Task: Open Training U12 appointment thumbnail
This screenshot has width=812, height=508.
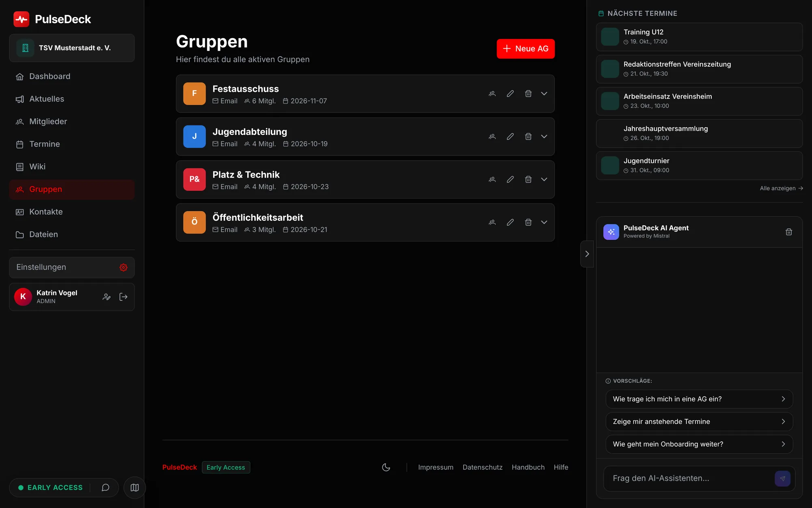Action: [610, 37]
